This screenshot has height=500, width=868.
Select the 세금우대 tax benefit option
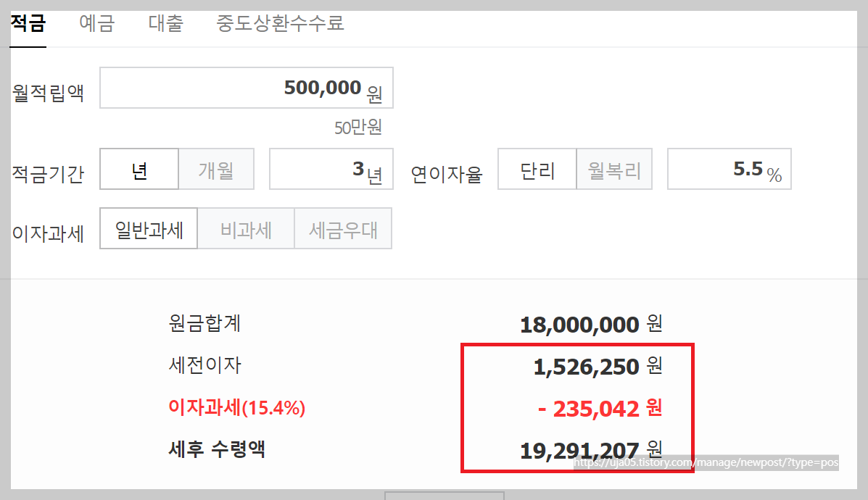343,228
